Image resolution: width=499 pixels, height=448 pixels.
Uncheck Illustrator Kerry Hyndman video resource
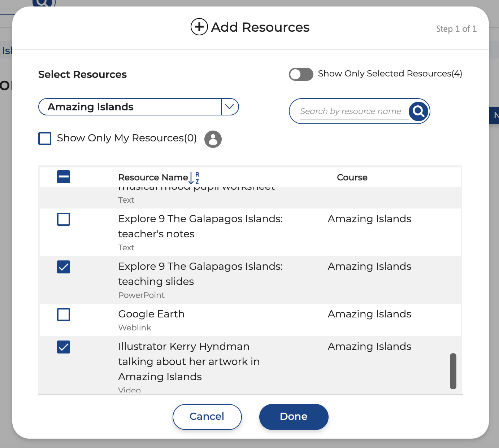point(64,347)
